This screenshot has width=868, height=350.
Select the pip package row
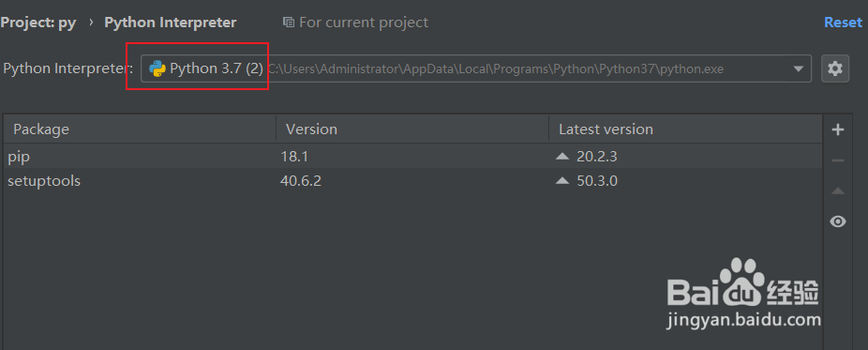pyautogui.click(x=413, y=157)
